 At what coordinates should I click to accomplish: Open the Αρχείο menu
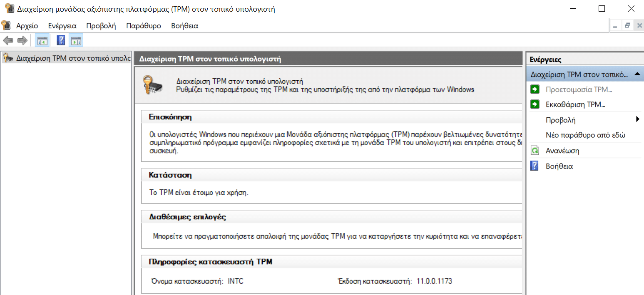[27, 26]
